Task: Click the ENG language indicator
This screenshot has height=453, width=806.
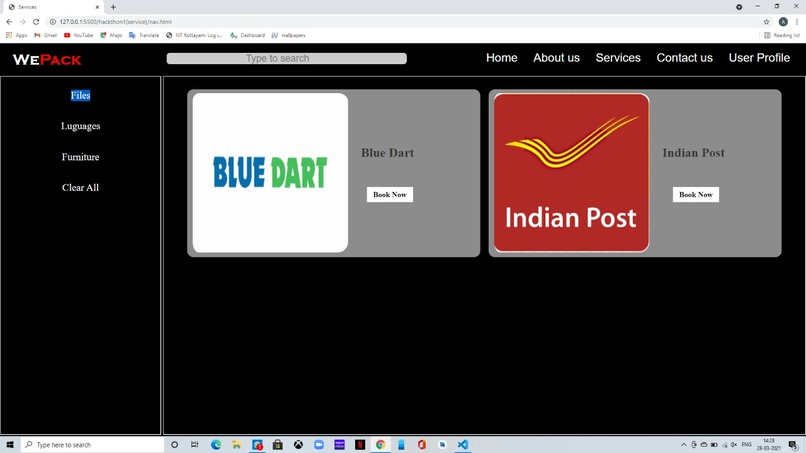Action: [746, 444]
